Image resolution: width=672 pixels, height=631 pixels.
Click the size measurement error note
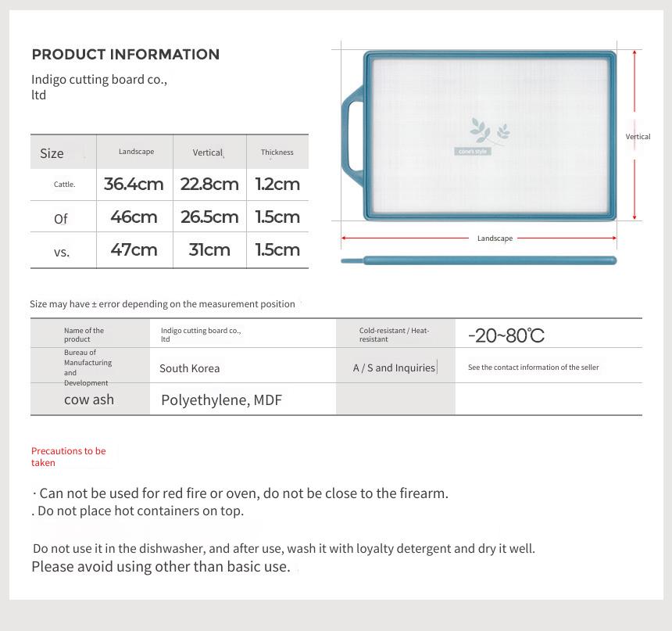pos(163,303)
